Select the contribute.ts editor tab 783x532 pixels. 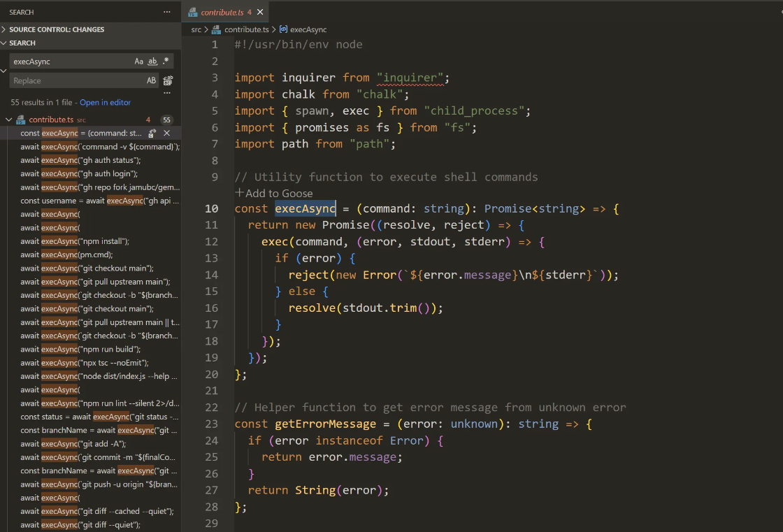pyautogui.click(x=221, y=12)
